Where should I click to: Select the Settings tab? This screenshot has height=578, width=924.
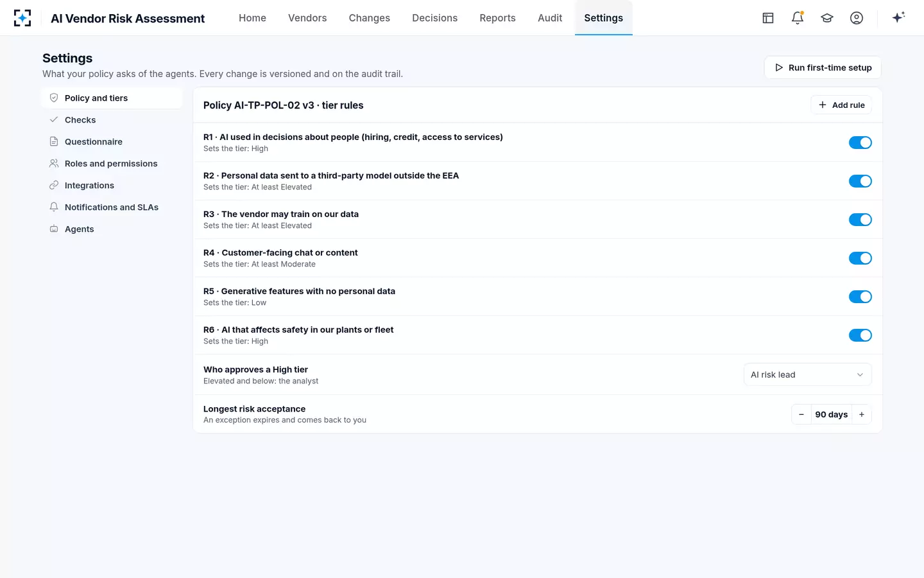point(603,18)
